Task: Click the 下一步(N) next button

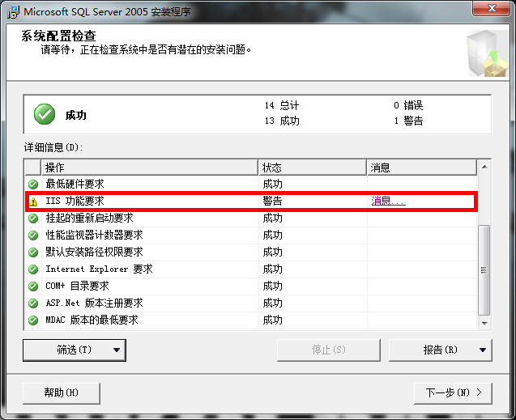Action: [x=453, y=393]
